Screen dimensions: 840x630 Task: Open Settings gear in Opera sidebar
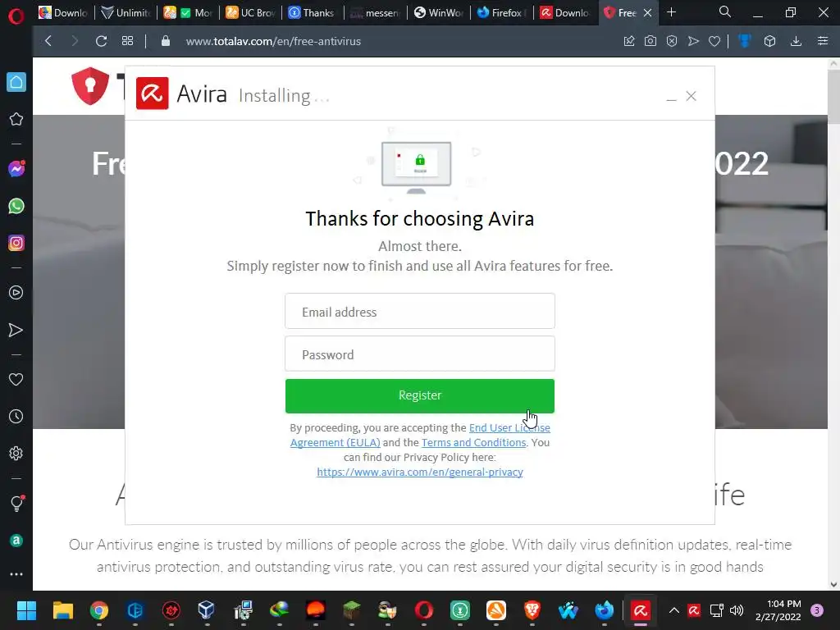(16, 453)
